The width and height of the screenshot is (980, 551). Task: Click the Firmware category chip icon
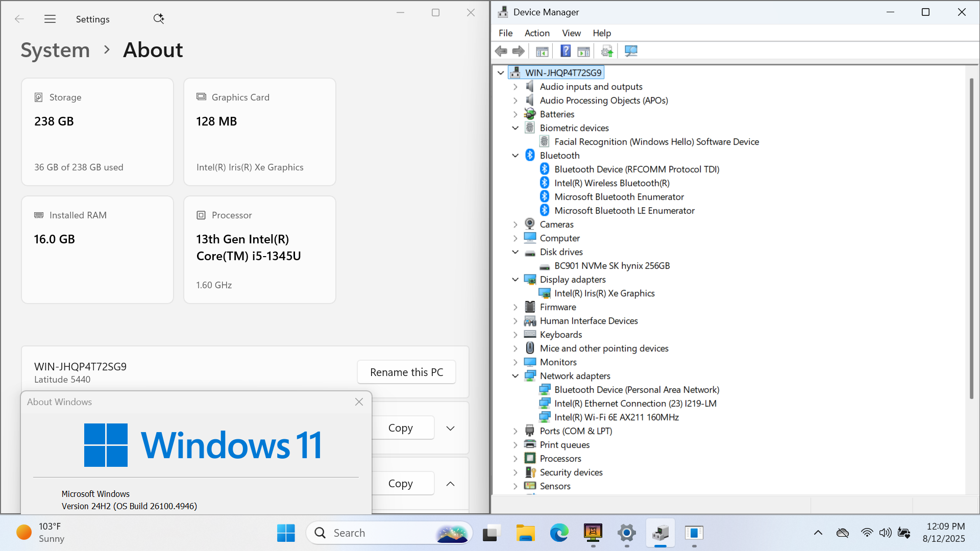point(530,307)
